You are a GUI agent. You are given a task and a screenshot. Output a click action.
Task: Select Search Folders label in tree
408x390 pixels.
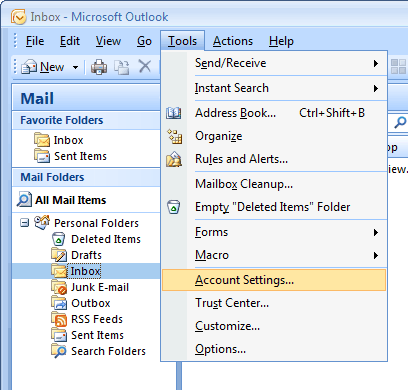[x=108, y=351]
